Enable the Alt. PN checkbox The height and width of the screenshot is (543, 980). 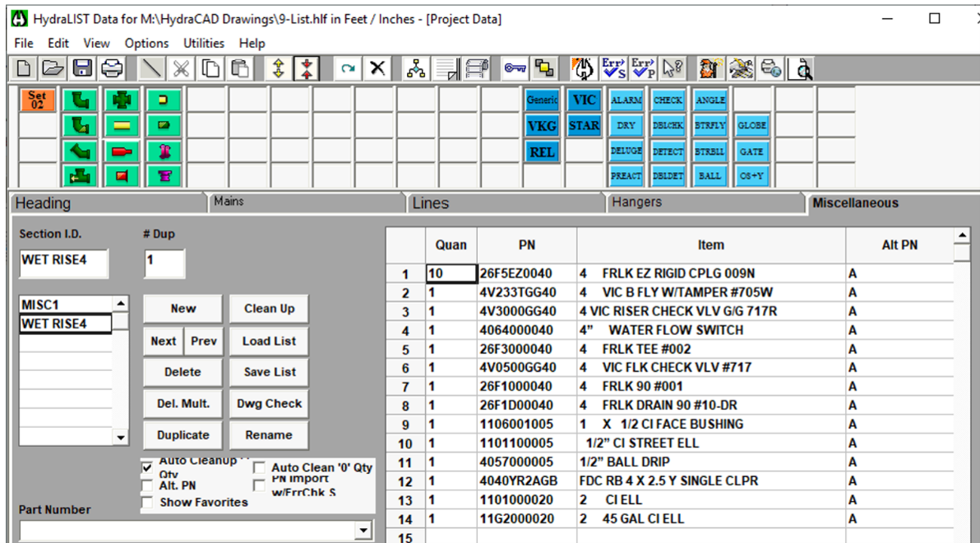147,485
